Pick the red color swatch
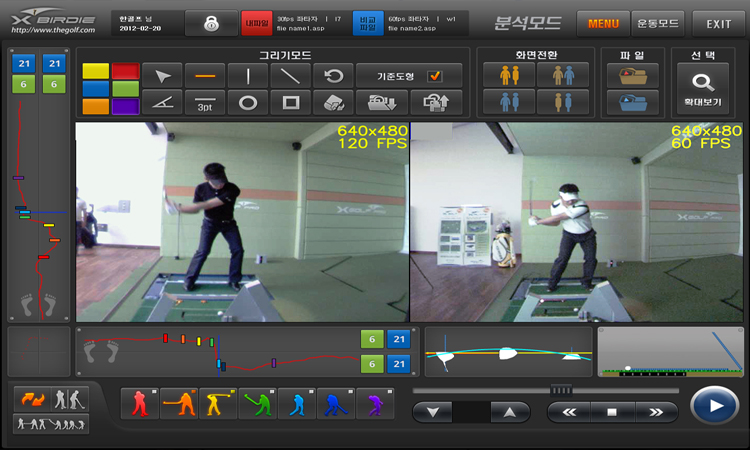Viewport: 750px width, 450px height. [x=125, y=71]
